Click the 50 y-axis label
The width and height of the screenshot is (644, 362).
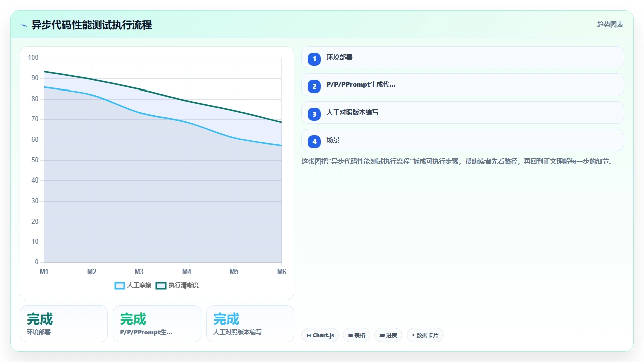pyautogui.click(x=35, y=160)
